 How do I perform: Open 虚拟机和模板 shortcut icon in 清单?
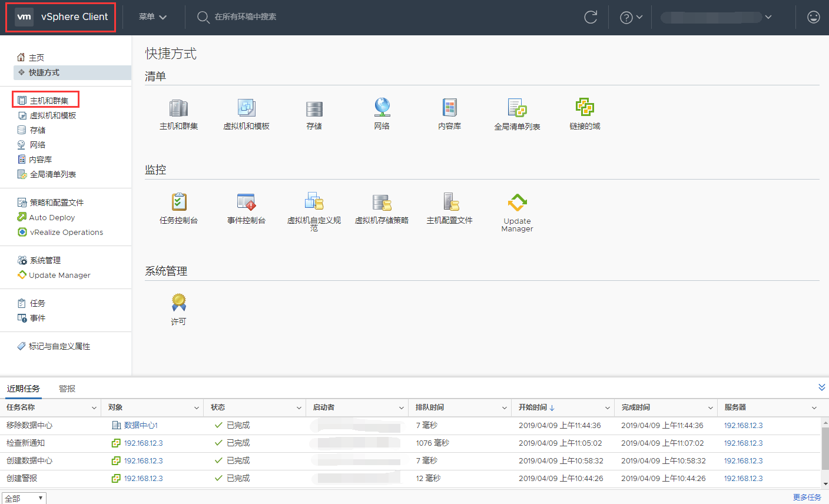[x=246, y=108]
